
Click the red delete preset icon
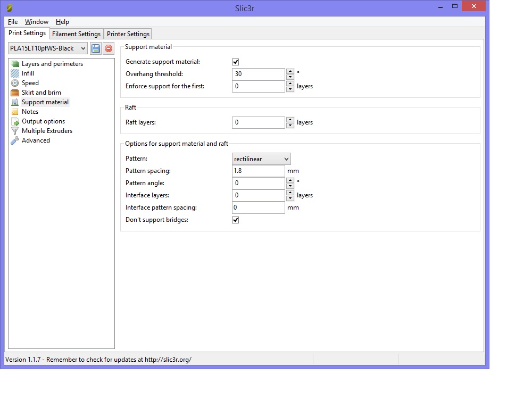pyautogui.click(x=109, y=48)
